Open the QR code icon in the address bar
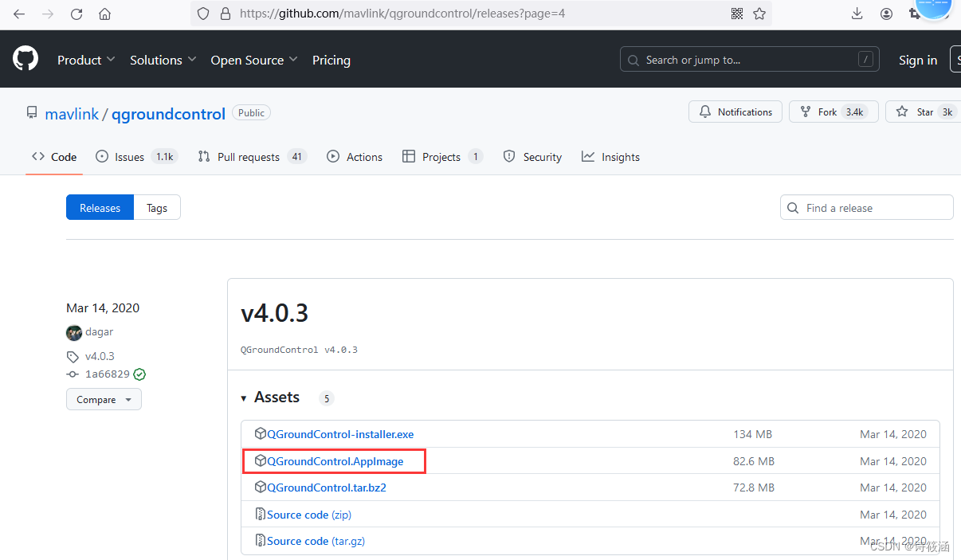 [737, 14]
